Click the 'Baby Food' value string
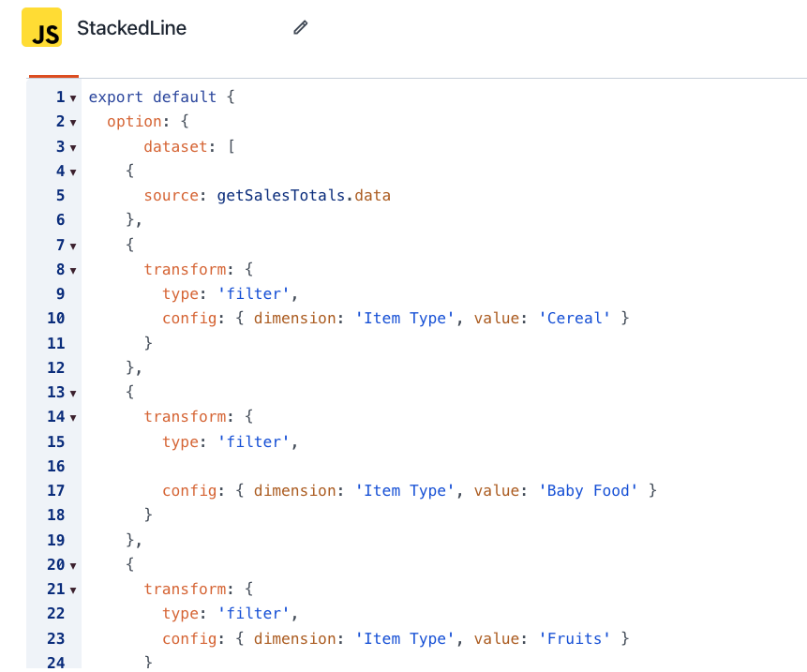Image resolution: width=807 pixels, height=672 pixels. point(588,490)
